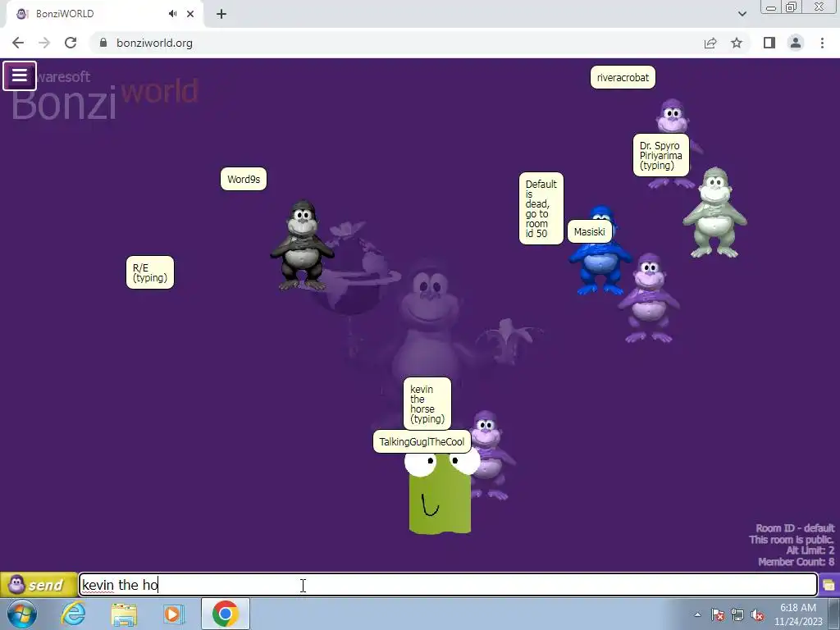Open the hamburger menu button
Image resolution: width=840 pixels, height=630 pixels.
click(20, 75)
